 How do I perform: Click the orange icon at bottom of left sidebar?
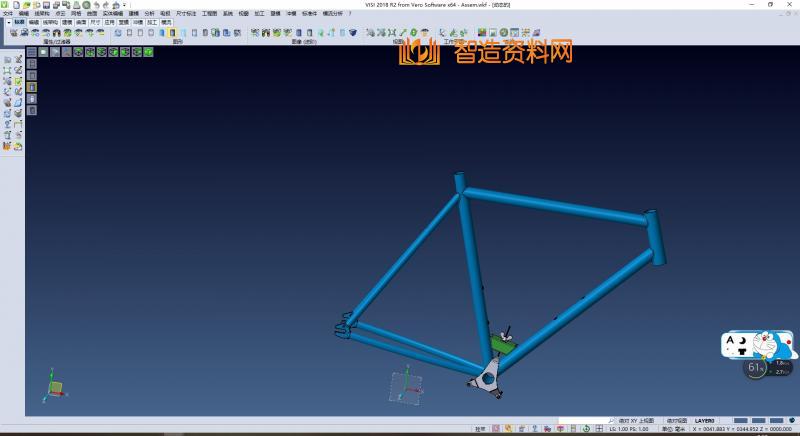(7, 146)
